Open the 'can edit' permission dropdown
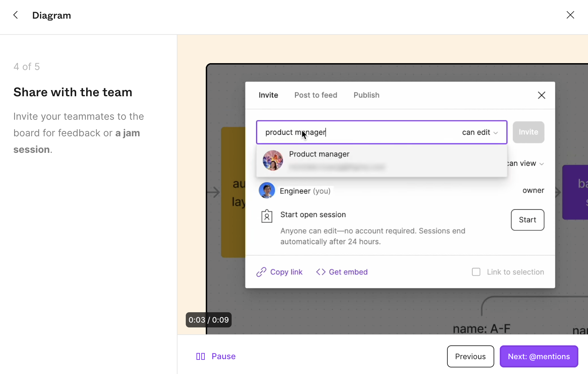 [480, 132]
